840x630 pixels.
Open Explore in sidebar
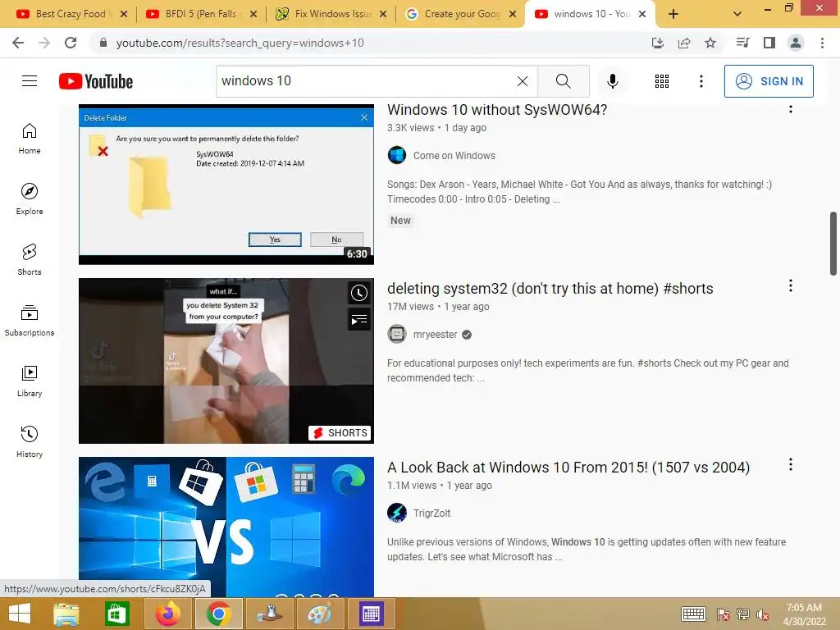tap(30, 199)
